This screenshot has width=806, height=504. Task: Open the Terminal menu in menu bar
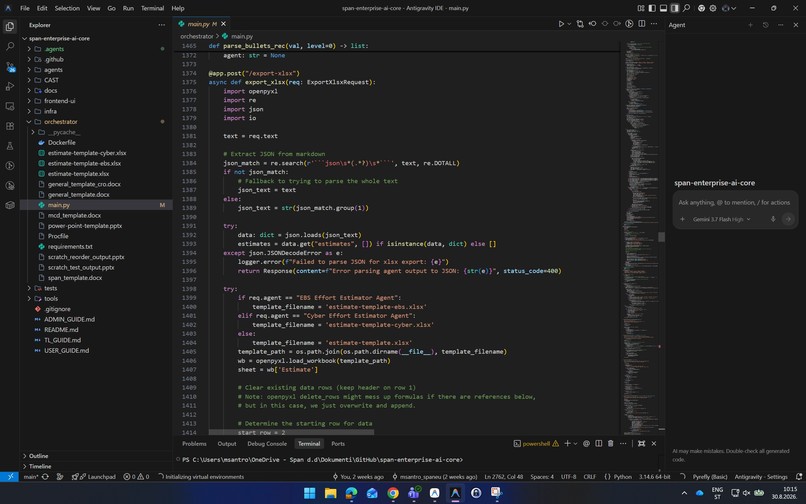click(152, 8)
